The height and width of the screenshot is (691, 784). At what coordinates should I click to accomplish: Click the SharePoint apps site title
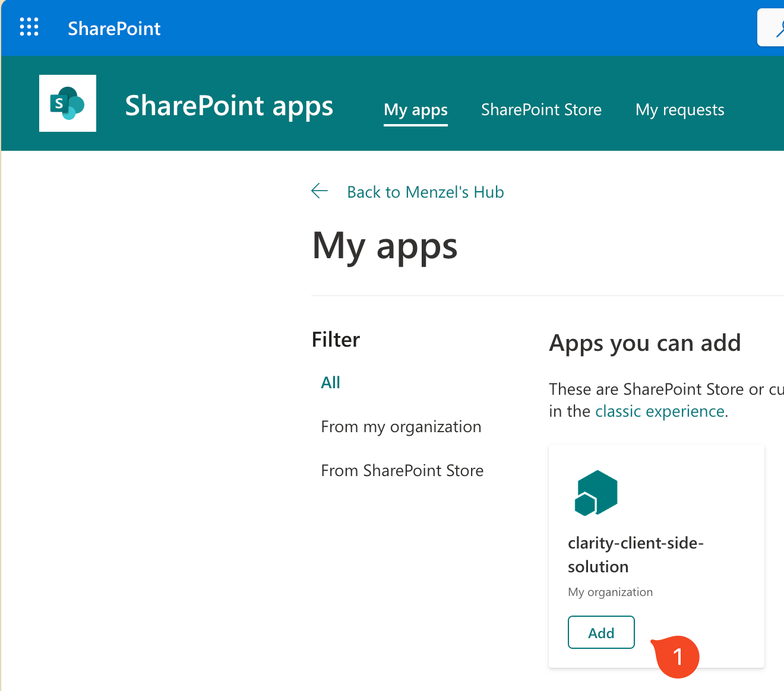point(229,106)
